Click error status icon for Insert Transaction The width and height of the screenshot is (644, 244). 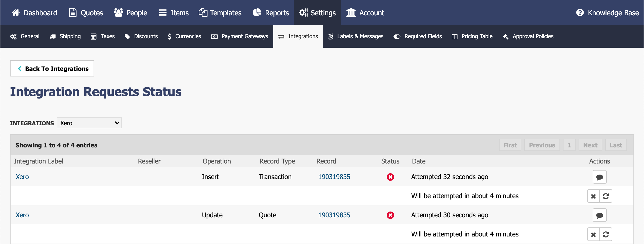390,177
